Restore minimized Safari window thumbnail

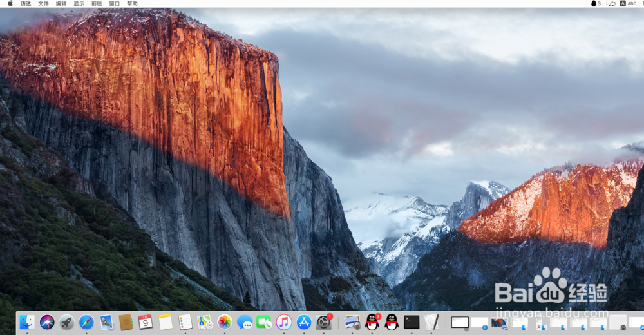pos(479,323)
